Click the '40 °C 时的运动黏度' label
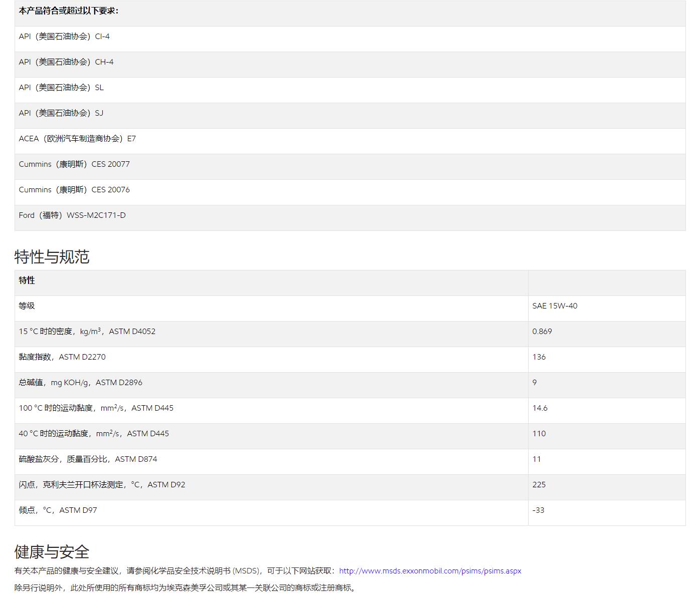 pyautogui.click(x=94, y=434)
